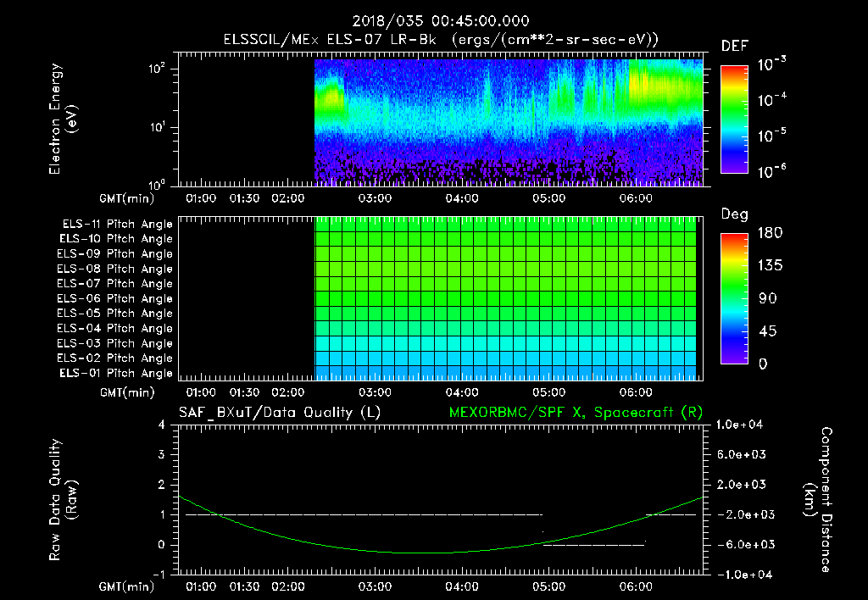Click the green MEXORBMC/SPF X, Spacecraft (R) title

click(x=576, y=413)
